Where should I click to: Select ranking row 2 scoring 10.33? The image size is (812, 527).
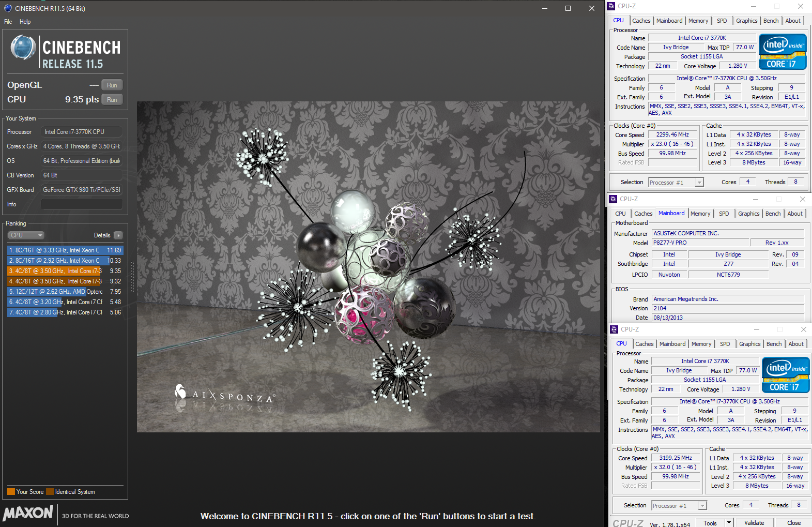[x=65, y=261]
